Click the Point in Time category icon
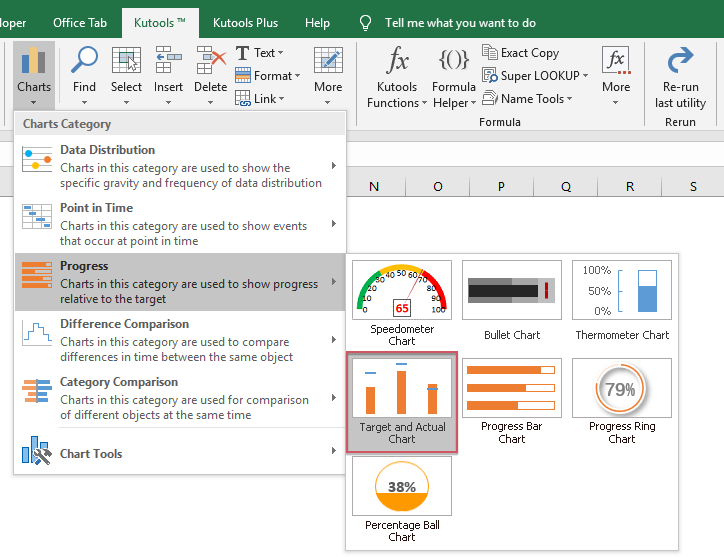 [x=37, y=217]
